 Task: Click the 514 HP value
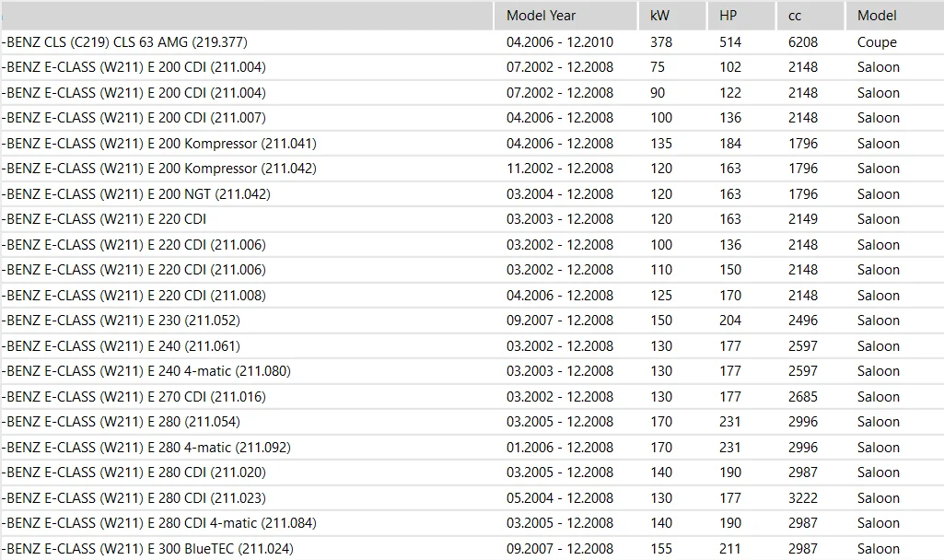click(730, 42)
